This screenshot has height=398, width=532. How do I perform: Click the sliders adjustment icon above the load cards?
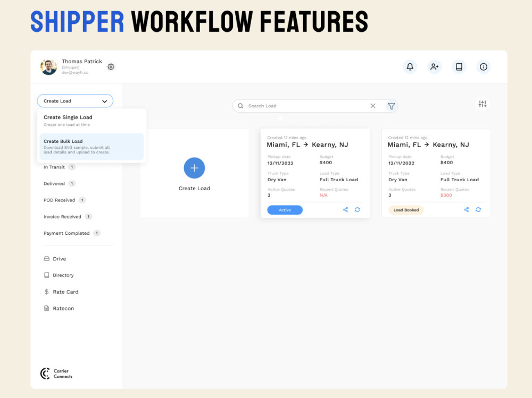point(482,104)
